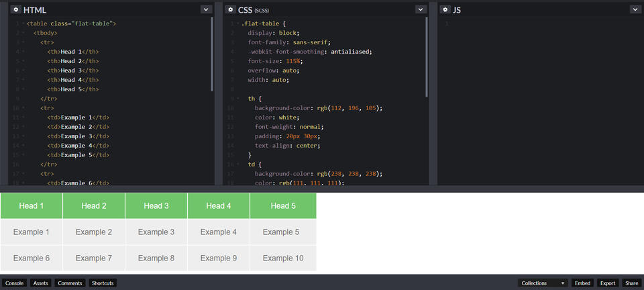Click the Export button

tap(608, 283)
